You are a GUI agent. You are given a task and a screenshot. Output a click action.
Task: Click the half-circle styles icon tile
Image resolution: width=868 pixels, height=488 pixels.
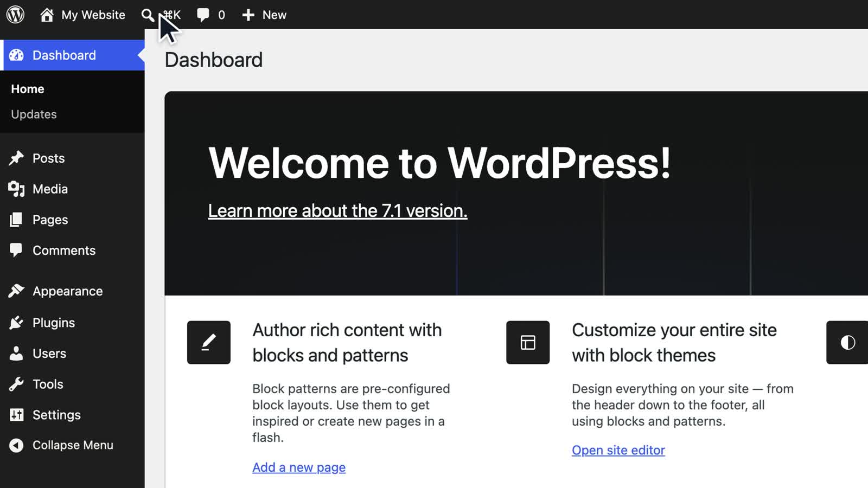point(847,342)
